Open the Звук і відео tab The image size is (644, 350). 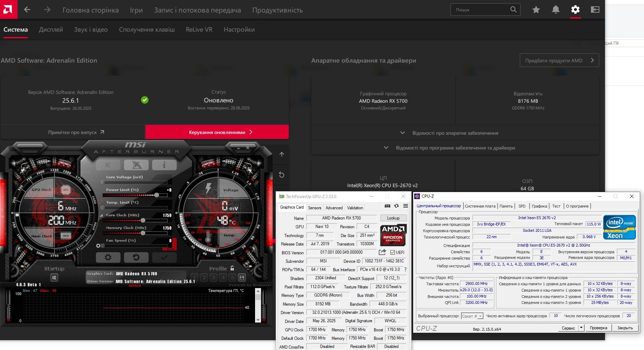(91, 30)
